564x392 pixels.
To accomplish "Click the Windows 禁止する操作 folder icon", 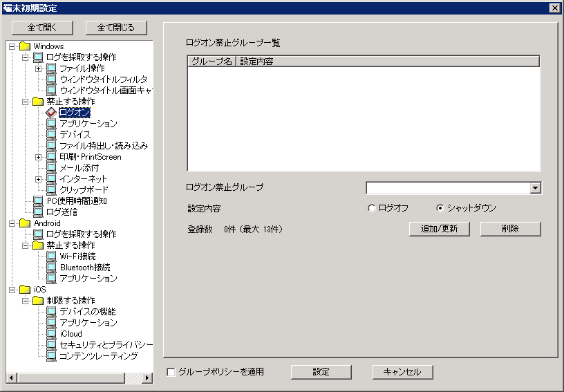I will [x=38, y=102].
